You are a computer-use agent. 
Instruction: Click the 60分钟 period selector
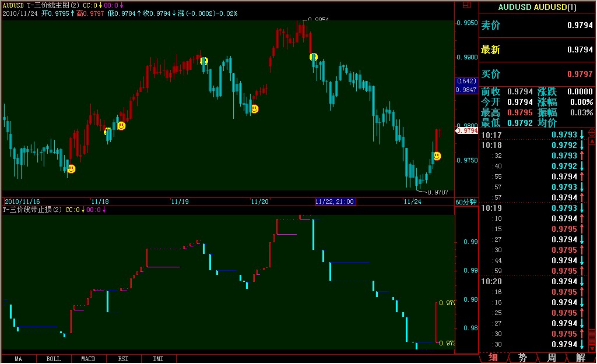[x=466, y=202]
